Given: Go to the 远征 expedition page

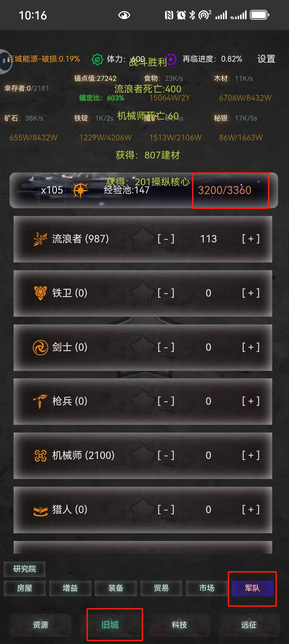Looking at the screenshot, I should [249, 625].
